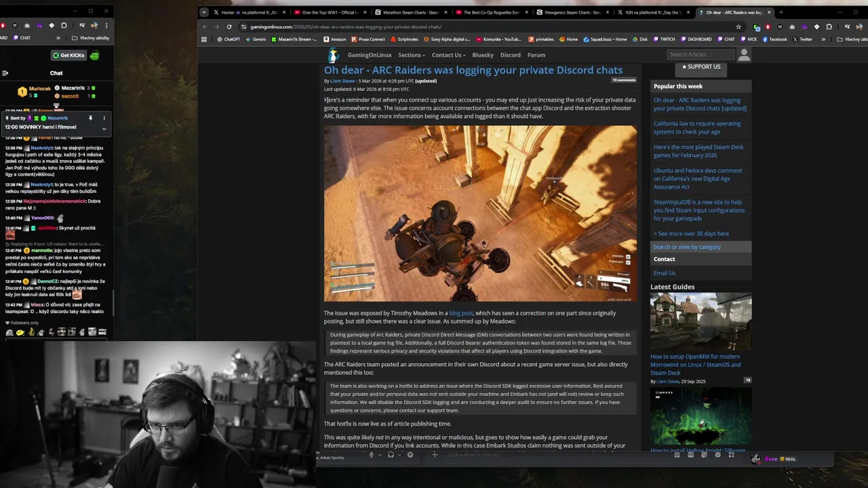Show more bookmarks in chat window
868x488 pixels.
click(x=58, y=38)
